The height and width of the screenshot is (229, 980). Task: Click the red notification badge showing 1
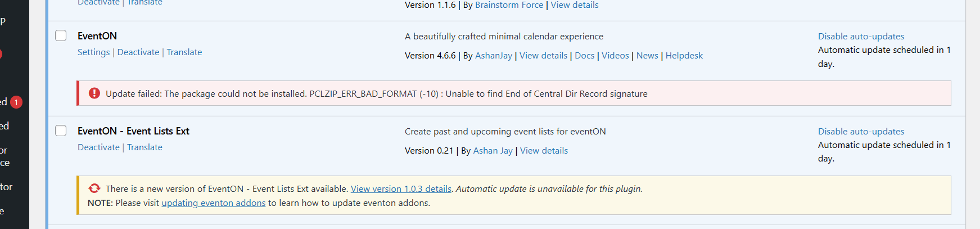[16, 102]
